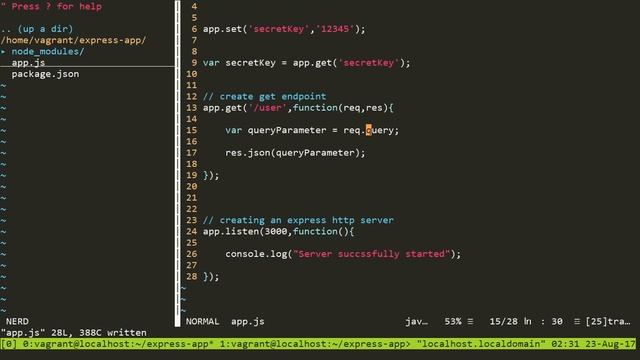Click the [25]tra… trailing warning
The width and height of the screenshot is (640, 360).
click(608, 322)
